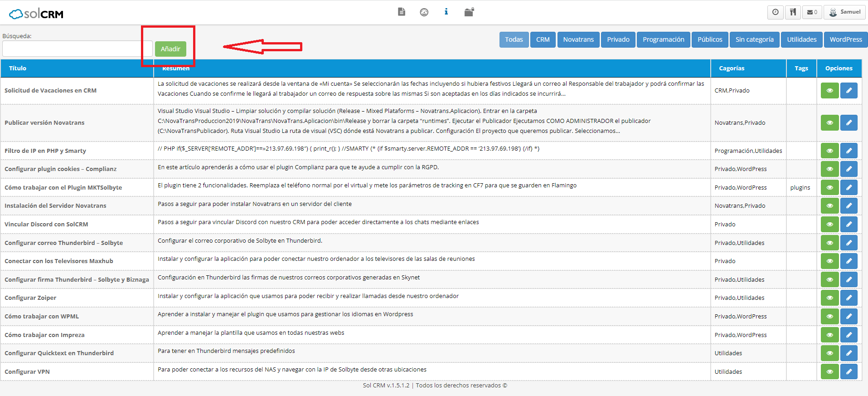Screen dimensions: 868x396
Task: Select the 'Configurar VPN' title text
Action: coord(27,372)
